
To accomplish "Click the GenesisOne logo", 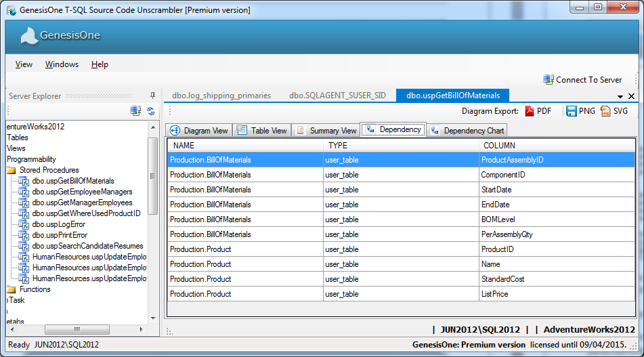I will click(60, 36).
